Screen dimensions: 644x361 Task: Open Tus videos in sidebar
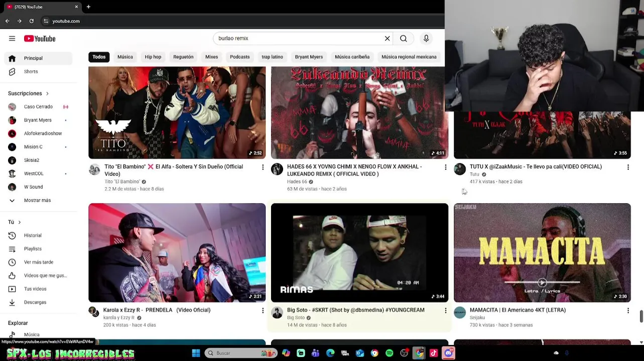pos(38,289)
